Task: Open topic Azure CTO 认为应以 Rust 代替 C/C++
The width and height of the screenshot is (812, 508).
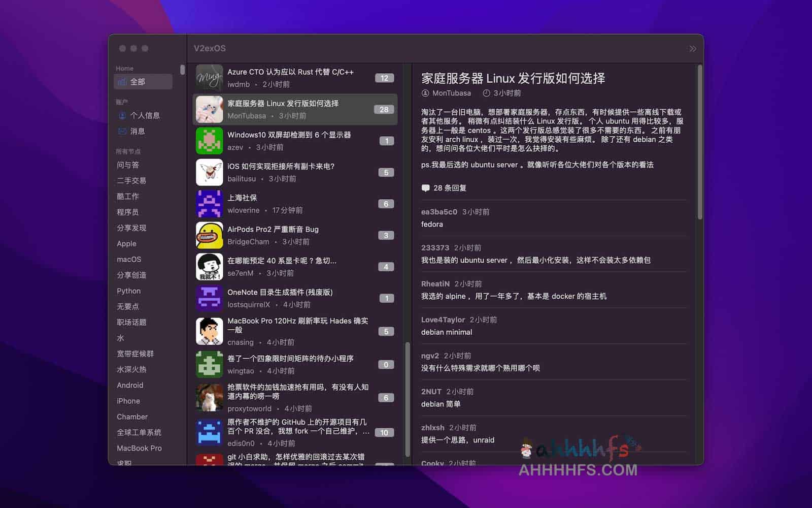Action: pos(290,72)
